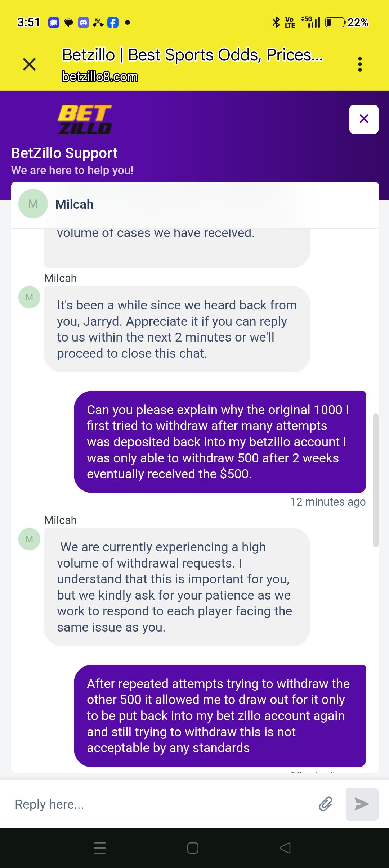Screen dimensions: 389x868
Task: Tap the BetZillo logo in header
Action: 85,119
